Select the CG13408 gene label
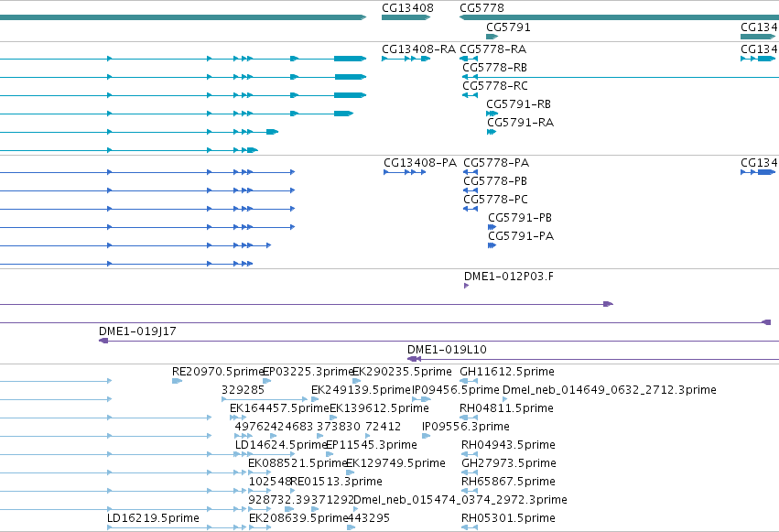Viewport: 779px width, 532px height. pyautogui.click(x=407, y=8)
